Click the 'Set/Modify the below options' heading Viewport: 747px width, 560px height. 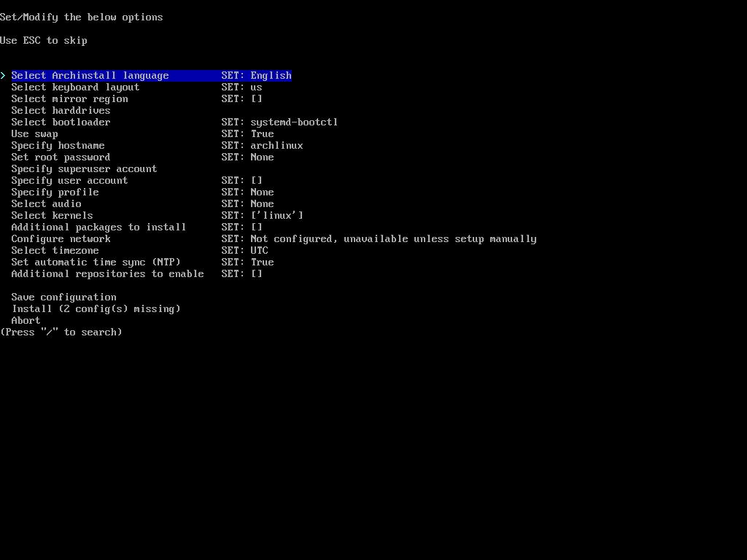coord(82,17)
